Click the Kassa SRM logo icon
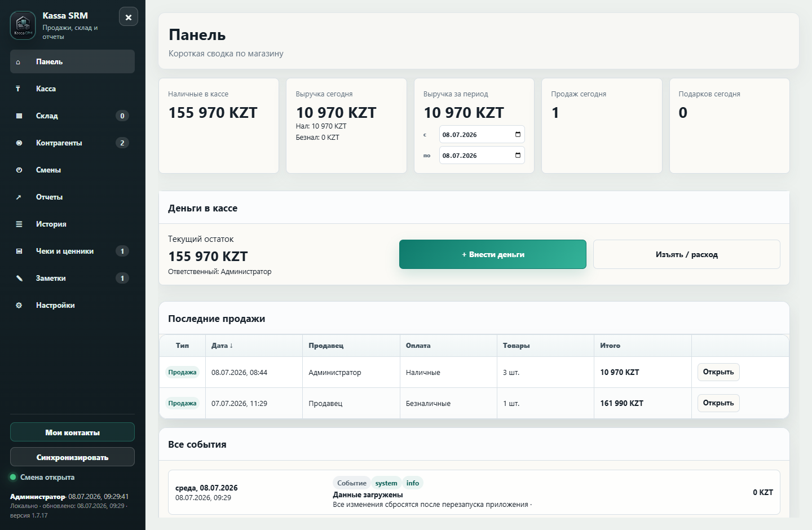 [23, 25]
